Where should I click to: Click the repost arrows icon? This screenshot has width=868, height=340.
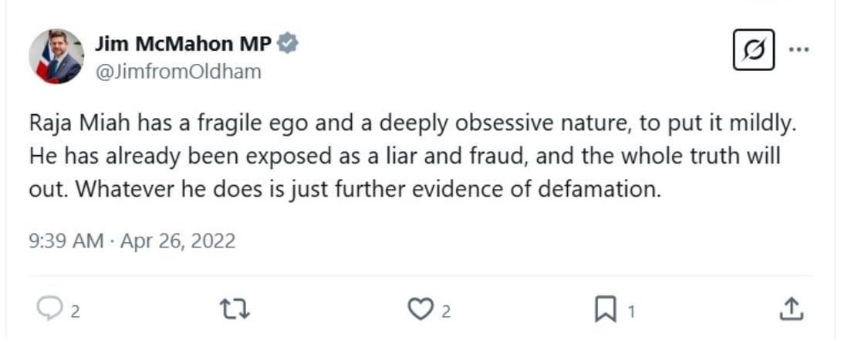235,310
